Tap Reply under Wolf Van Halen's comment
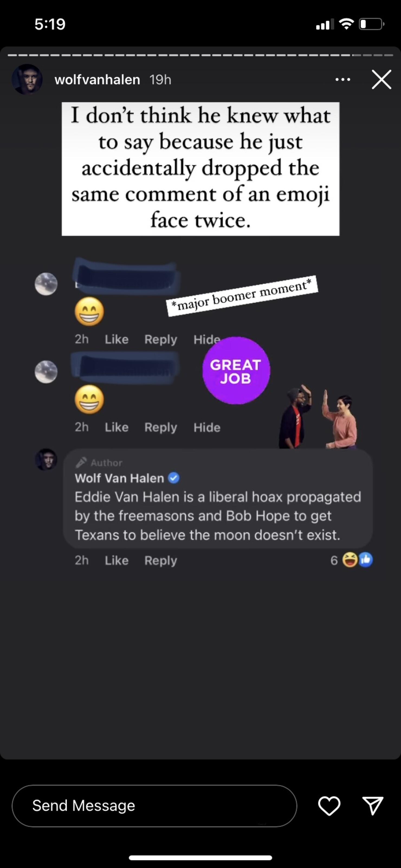This screenshot has width=401, height=868. click(x=161, y=561)
